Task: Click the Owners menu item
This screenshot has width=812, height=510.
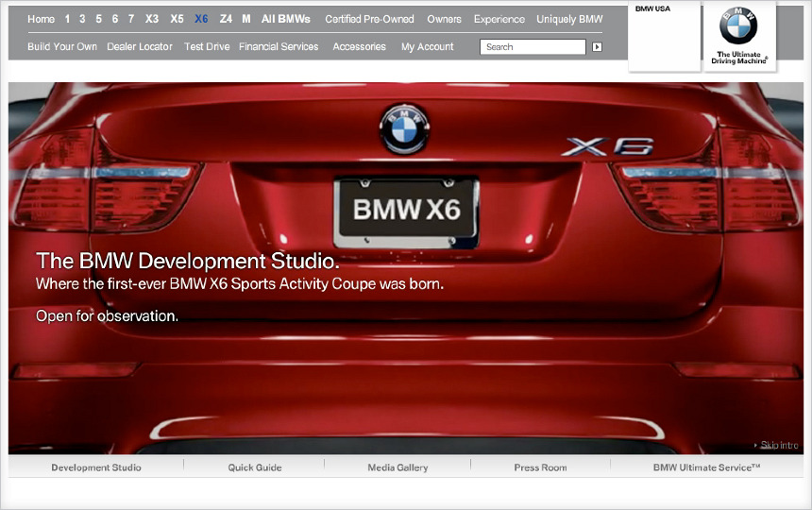Action: (x=444, y=19)
